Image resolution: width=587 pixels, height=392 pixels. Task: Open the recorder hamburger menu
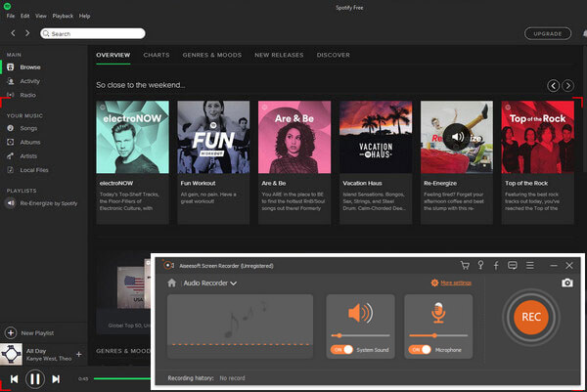point(529,265)
